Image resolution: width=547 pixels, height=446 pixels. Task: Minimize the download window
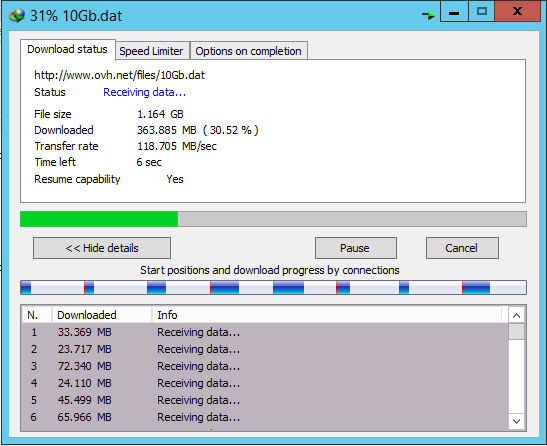pyautogui.click(x=454, y=12)
